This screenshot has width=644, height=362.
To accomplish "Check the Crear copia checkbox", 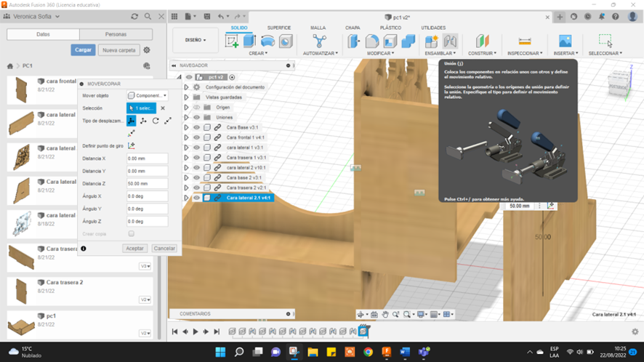I will point(132,234).
